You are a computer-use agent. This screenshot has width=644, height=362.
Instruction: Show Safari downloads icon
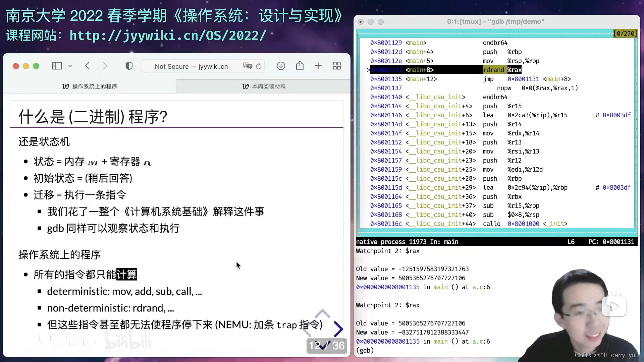click(x=281, y=66)
